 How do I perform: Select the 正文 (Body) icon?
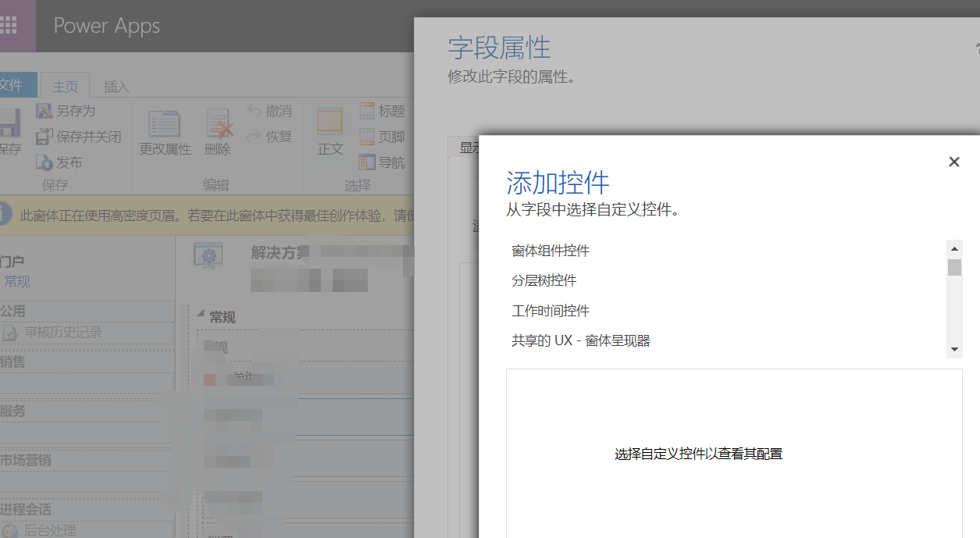click(x=330, y=131)
